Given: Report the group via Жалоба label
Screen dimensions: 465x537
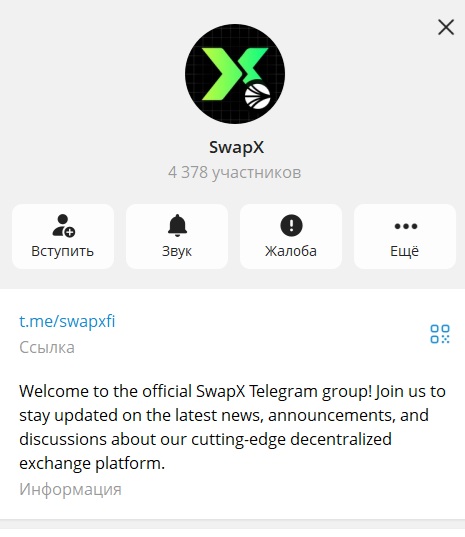Looking at the screenshot, I should click(291, 251).
